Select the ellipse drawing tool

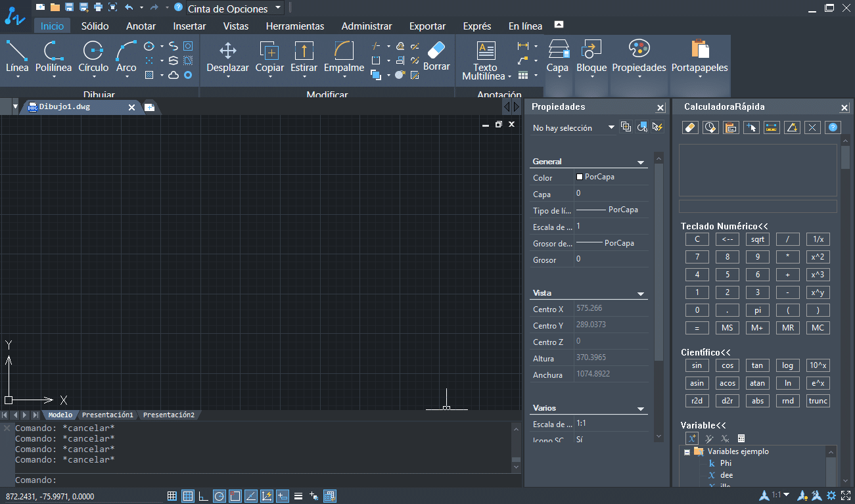[x=149, y=46]
